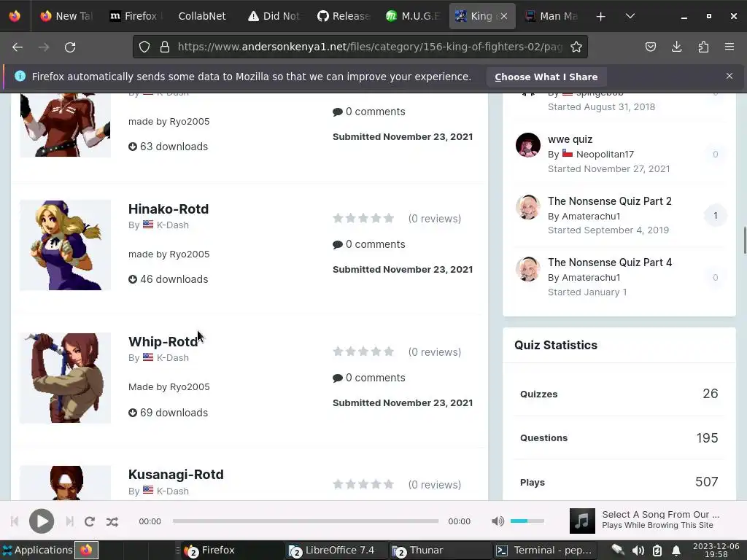
Task: Click Whip-Rotd 0 comments
Action: (x=369, y=378)
